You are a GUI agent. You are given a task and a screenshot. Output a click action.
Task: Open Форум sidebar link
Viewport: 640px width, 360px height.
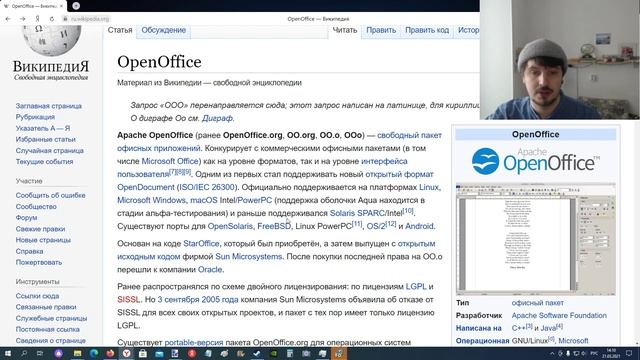coord(26,218)
